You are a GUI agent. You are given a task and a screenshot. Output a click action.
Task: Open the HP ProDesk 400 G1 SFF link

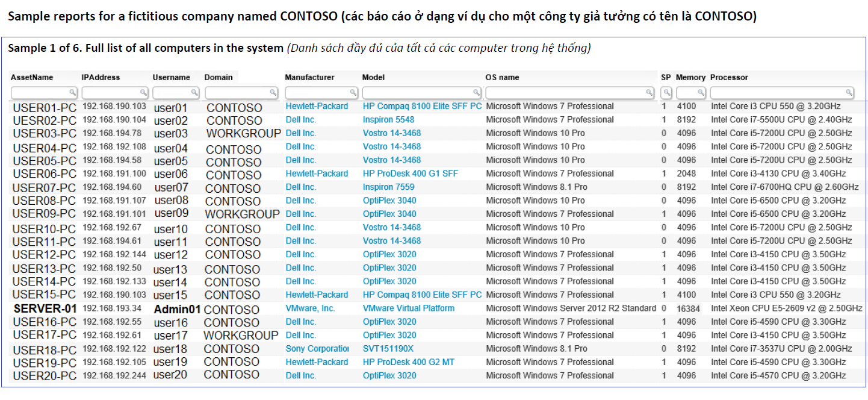(411, 173)
